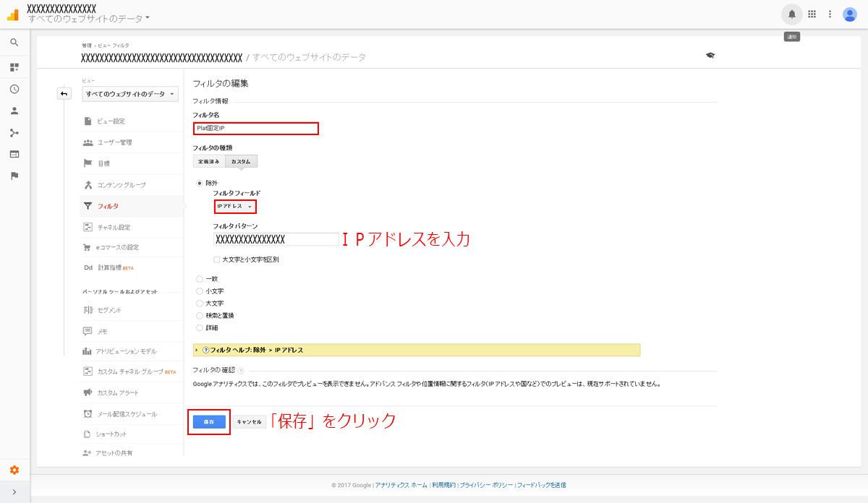This screenshot has height=503, width=868.
Task: Open チャネル設定 in the view menu
Action: tap(114, 227)
